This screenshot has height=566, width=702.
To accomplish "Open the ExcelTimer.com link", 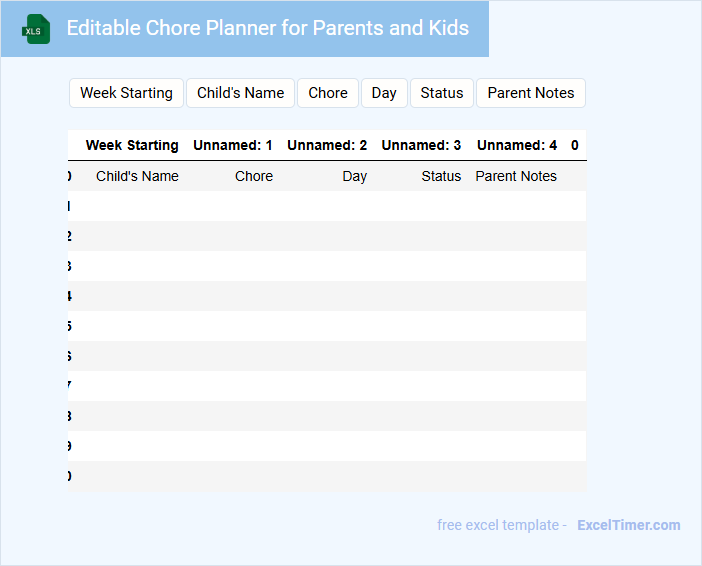I will click(628, 525).
